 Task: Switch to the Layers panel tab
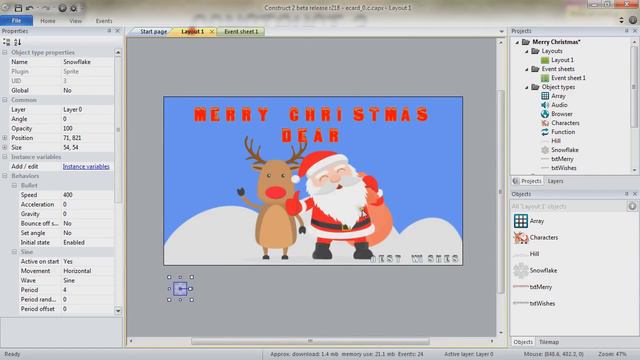click(x=555, y=181)
